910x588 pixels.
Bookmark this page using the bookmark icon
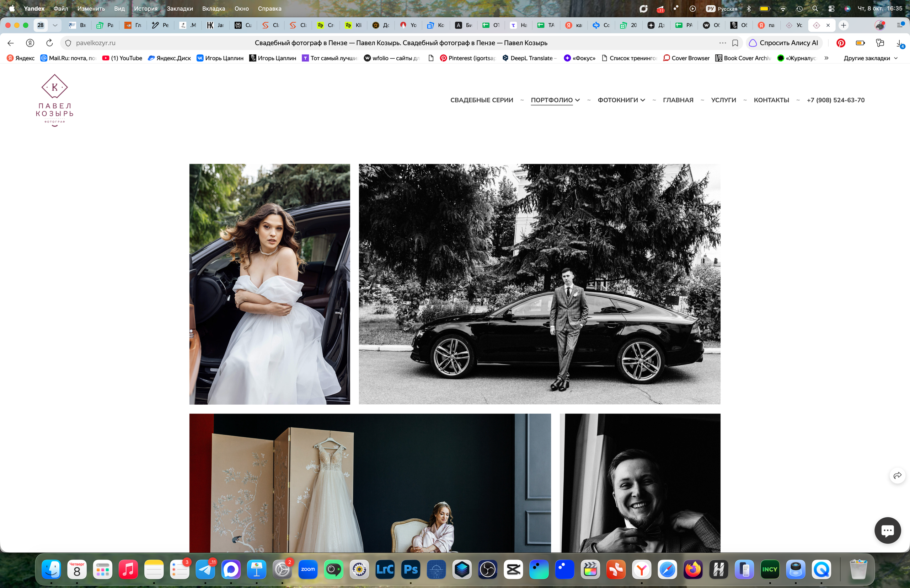click(x=735, y=43)
